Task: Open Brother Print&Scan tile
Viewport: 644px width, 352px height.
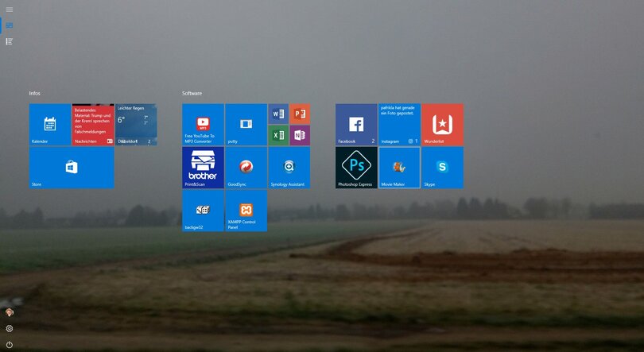Action: tap(203, 168)
